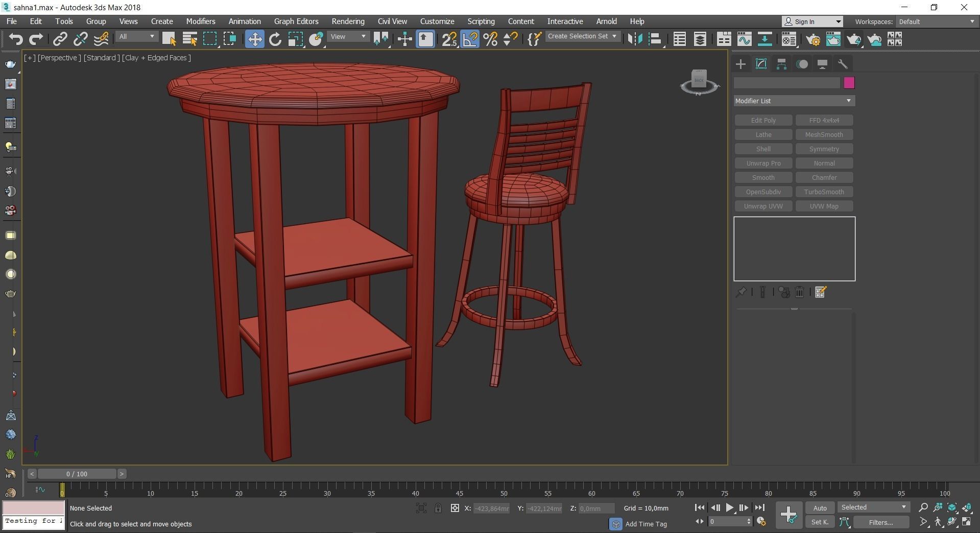
Task: Open the Arnold menu
Action: click(x=607, y=21)
